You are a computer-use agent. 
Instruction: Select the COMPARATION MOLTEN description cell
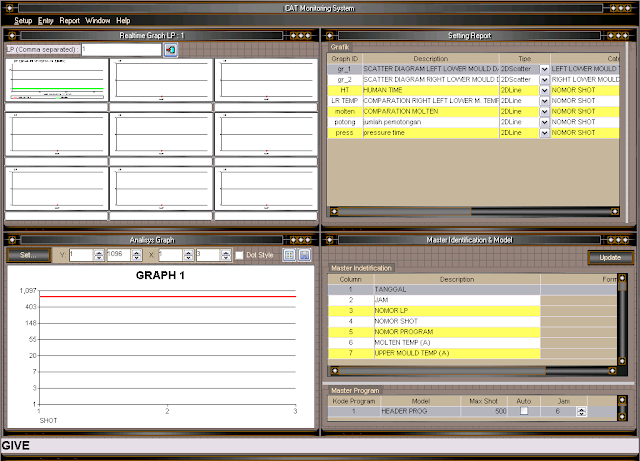tap(431, 111)
